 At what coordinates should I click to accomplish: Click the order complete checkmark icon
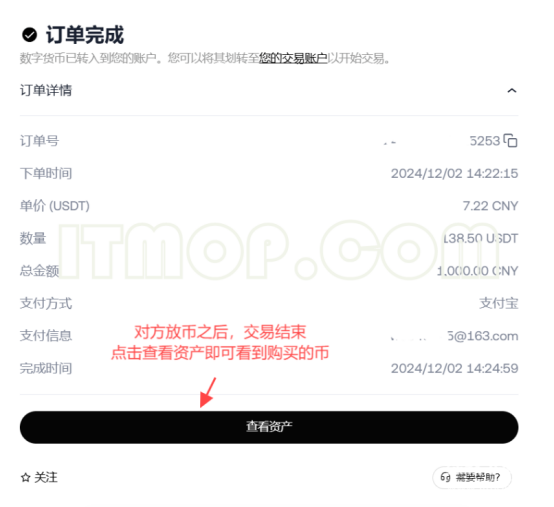pos(29,35)
